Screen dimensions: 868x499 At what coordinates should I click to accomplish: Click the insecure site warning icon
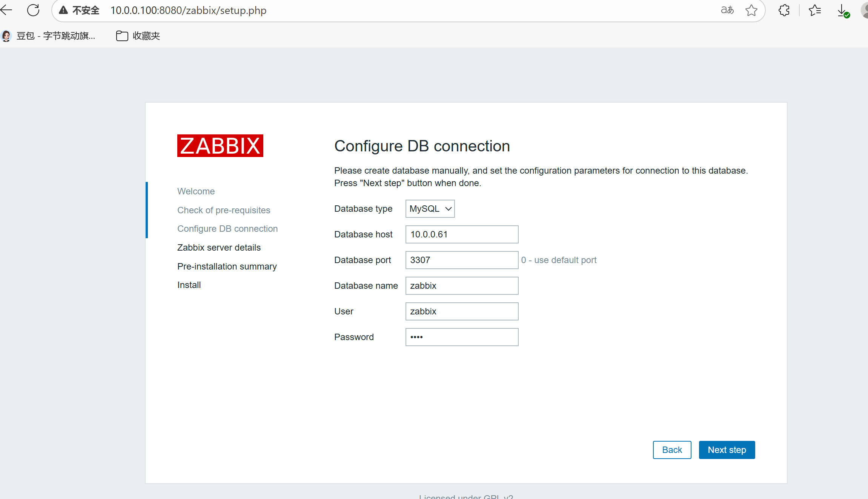pos(63,10)
